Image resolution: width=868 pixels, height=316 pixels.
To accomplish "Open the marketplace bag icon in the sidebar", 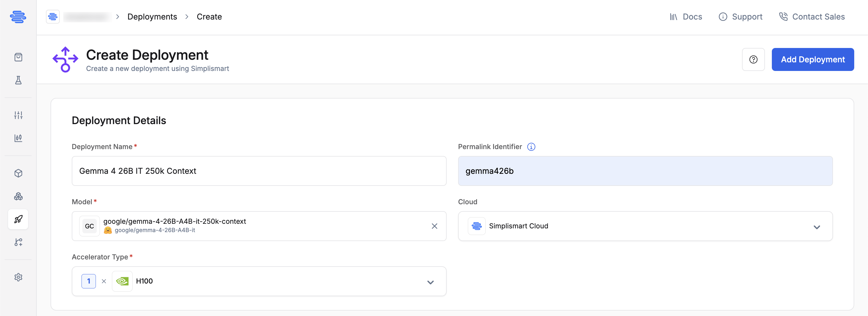I will (18, 57).
